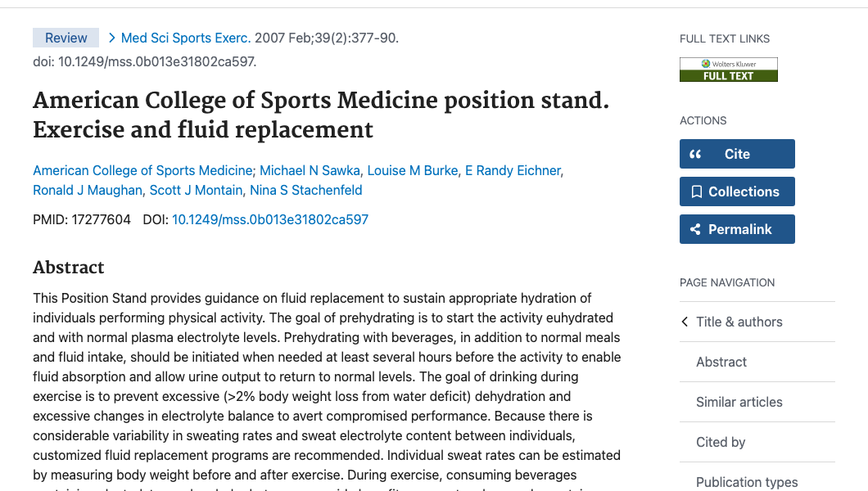This screenshot has width=868, height=491.
Task: Navigate to the Cited by section
Action: (x=721, y=442)
